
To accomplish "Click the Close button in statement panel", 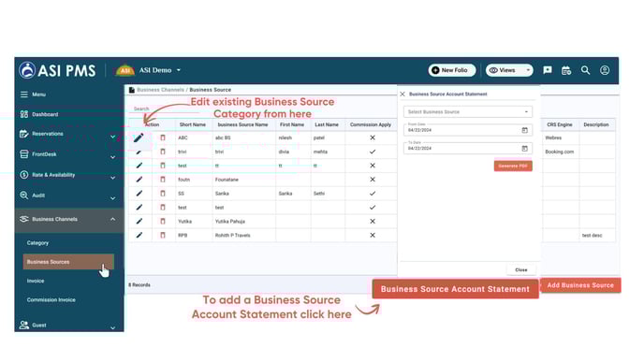I will tap(521, 269).
